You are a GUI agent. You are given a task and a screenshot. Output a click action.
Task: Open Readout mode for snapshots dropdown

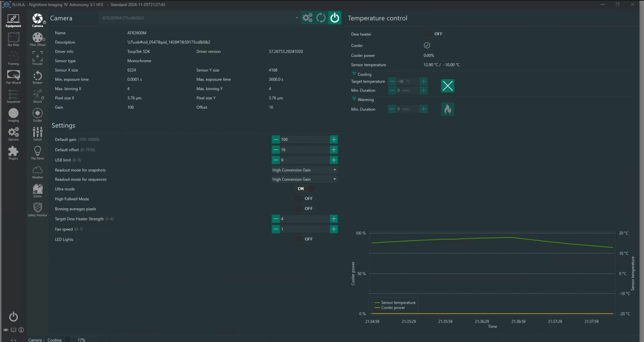[x=305, y=170]
